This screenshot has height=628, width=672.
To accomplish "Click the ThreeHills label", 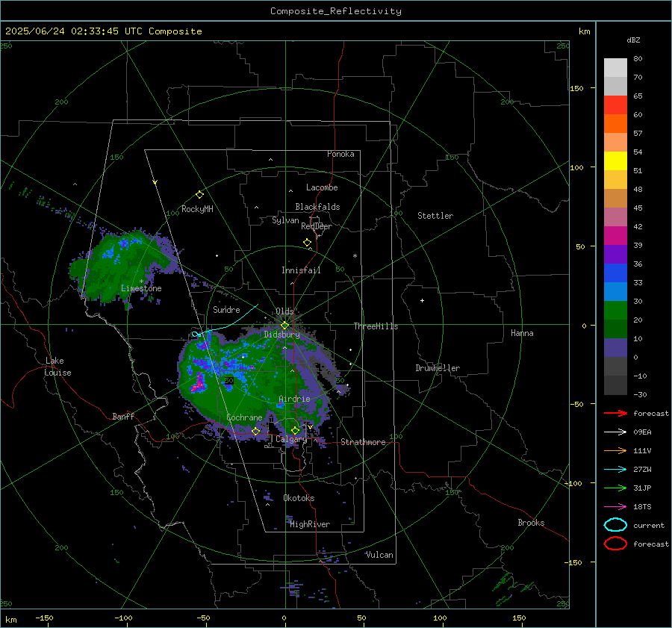I will coord(376,326).
